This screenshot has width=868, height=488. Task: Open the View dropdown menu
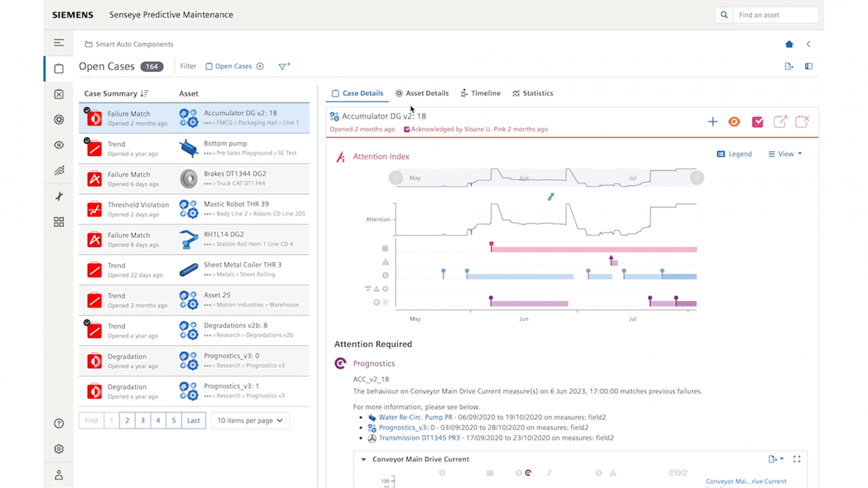pos(785,154)
